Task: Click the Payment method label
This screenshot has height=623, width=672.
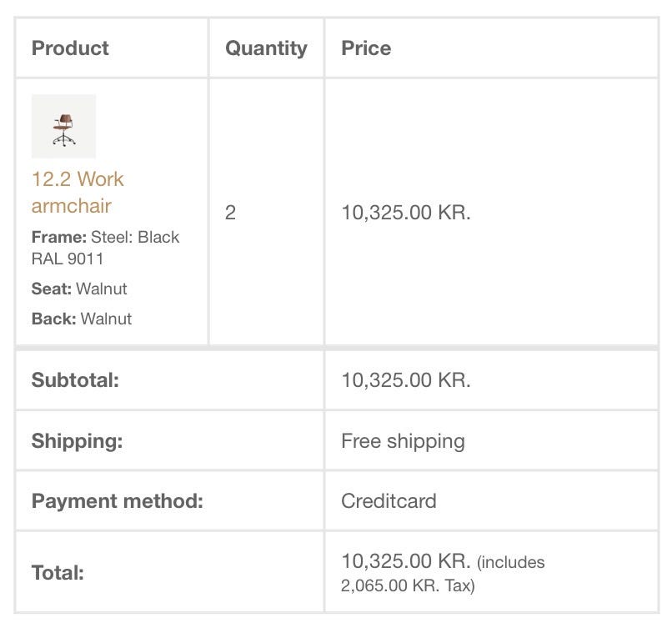Action: coord(118,501)
